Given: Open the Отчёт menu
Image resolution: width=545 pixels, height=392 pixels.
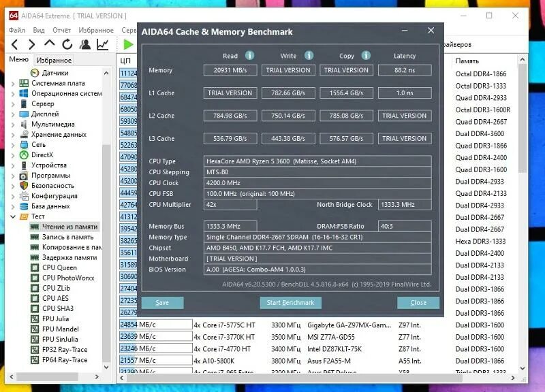Looking at the screenshot, I should tap(61, 30).
